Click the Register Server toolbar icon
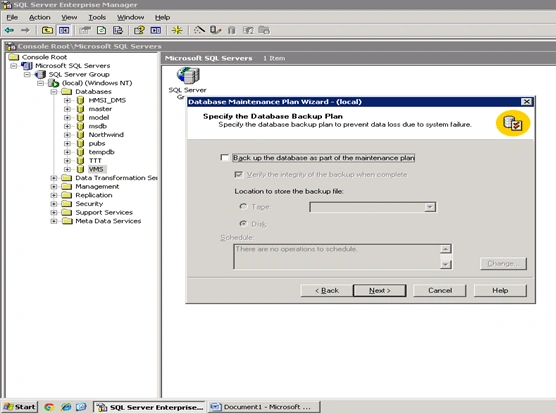The width and height of the screenshot is (556, 414). pos(215,30)
